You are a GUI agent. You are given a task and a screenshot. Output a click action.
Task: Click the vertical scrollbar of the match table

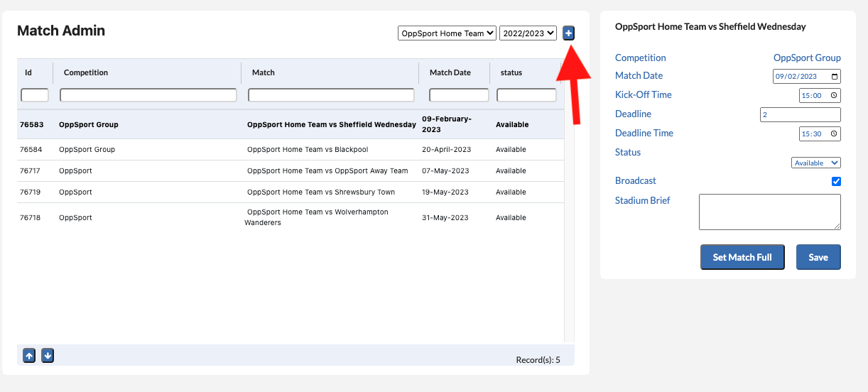pyautogui.click(x=569, y=226)
